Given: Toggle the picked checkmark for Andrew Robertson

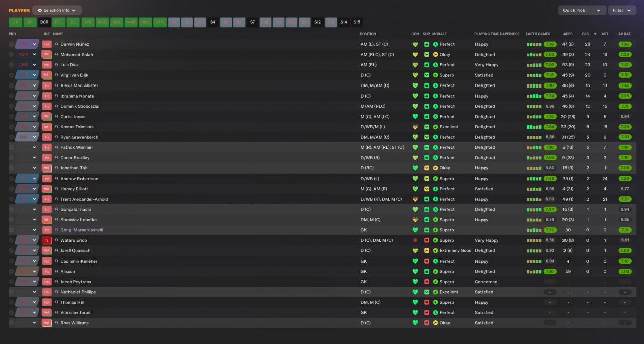Looking at the screenshot, I should 11,179.
